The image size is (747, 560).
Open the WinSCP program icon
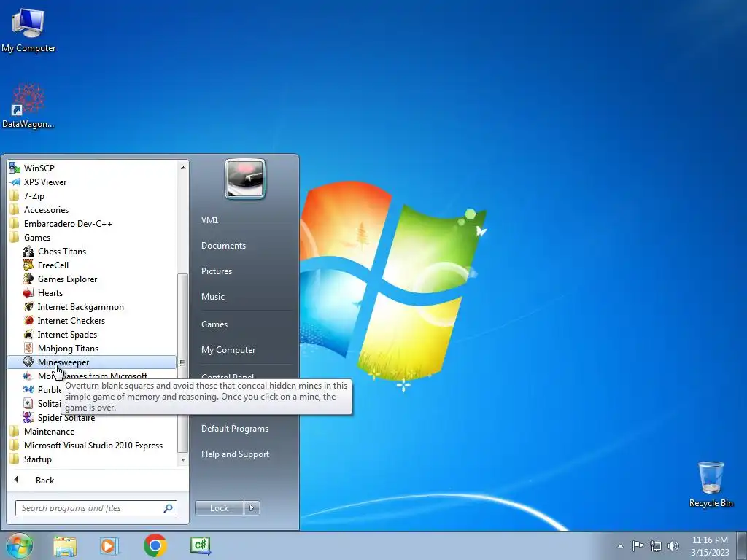click(15, 168)
